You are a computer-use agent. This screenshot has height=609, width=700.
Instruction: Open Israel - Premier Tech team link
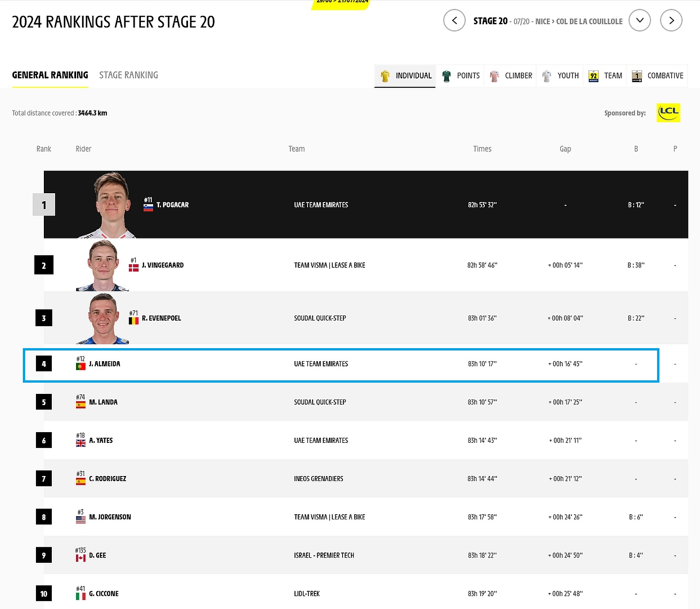(324, 555)
